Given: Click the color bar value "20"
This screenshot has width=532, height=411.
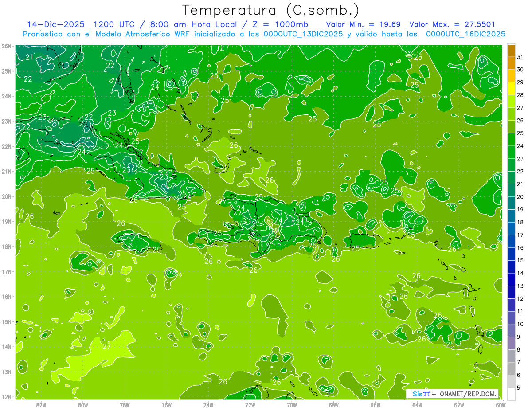Looking at the screenshot, I should pos(520,197).
